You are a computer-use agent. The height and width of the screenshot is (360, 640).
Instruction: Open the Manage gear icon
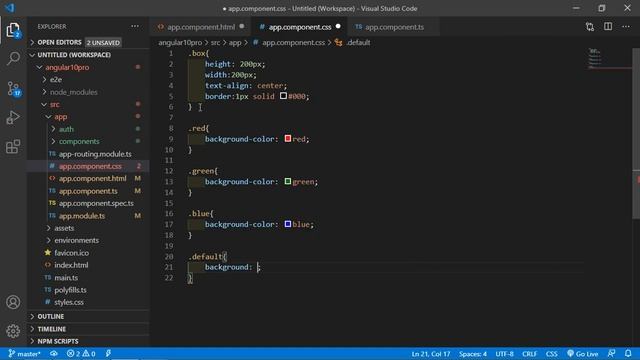coord(13,331)
